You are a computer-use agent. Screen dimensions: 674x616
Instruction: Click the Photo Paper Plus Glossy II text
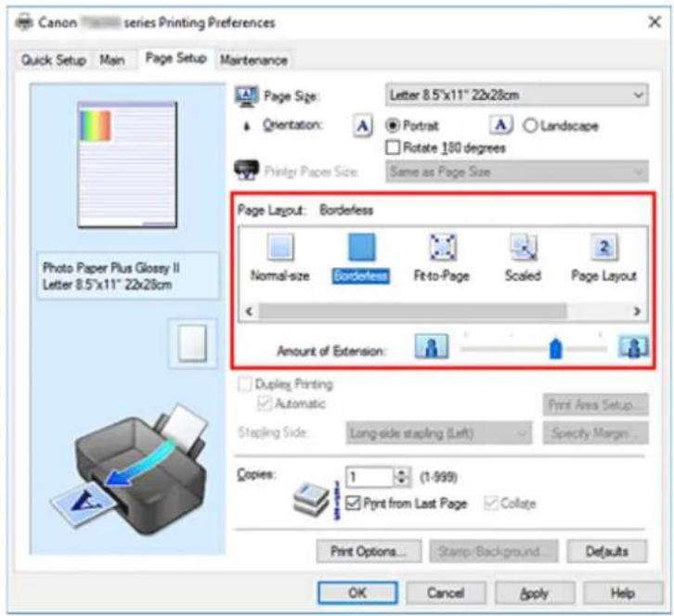[111, 268]
